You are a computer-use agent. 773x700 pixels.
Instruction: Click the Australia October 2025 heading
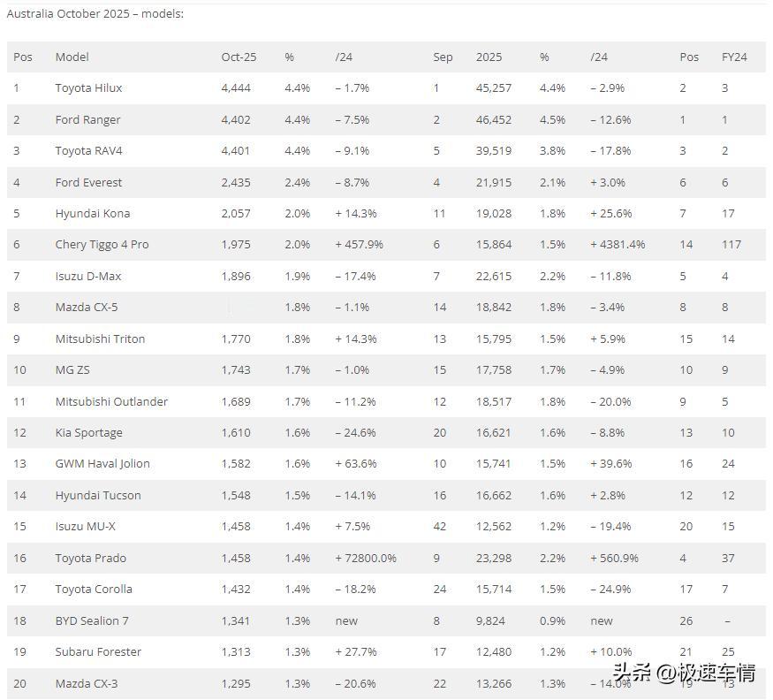point(95,14)
